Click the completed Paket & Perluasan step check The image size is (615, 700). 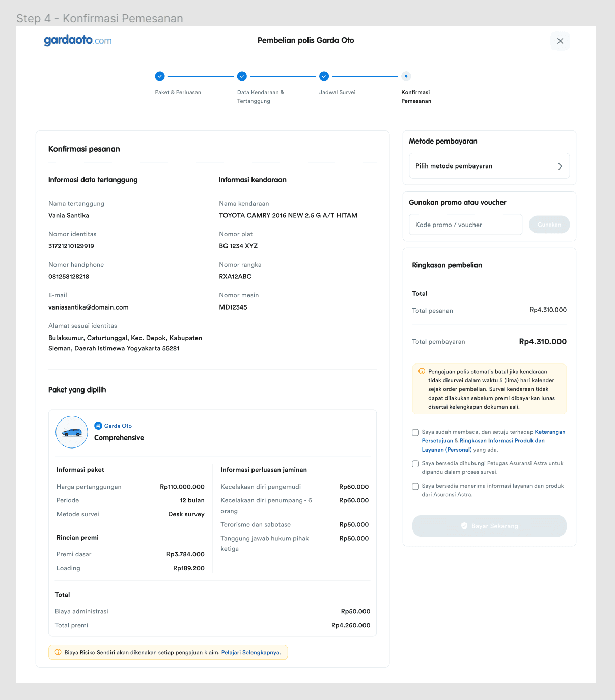160,76
